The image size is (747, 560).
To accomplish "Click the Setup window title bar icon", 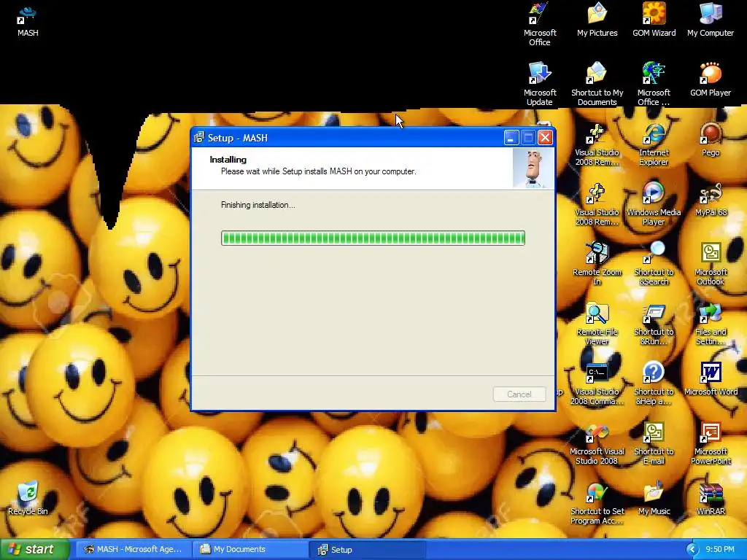I will (199, 138).
